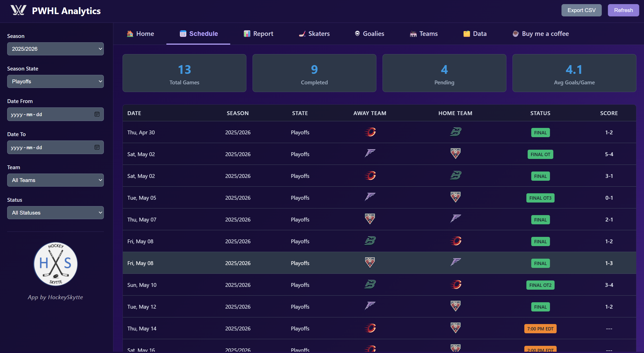Screen dimensions: 644x353
Task: Open the Season State dropdown showing Playoffs
Action: [55, 81]
